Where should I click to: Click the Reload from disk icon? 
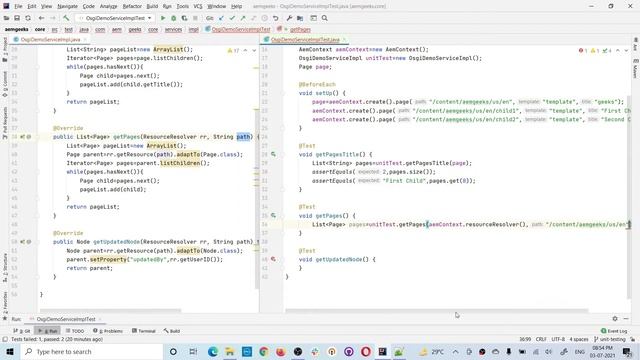coord(28,18)
